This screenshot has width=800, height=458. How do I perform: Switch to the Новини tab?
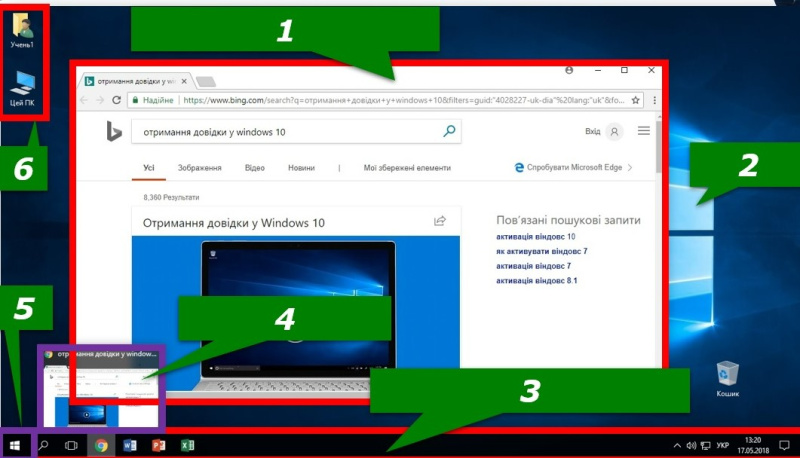click(x=301, y=169)
